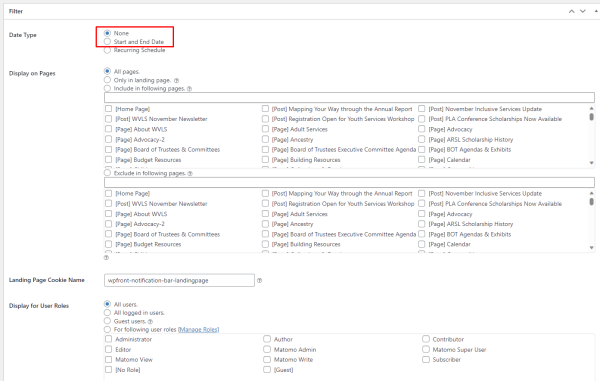Enable Matomo Admin role checkbox
Screen dimensions: 600x381
[267, 349]
